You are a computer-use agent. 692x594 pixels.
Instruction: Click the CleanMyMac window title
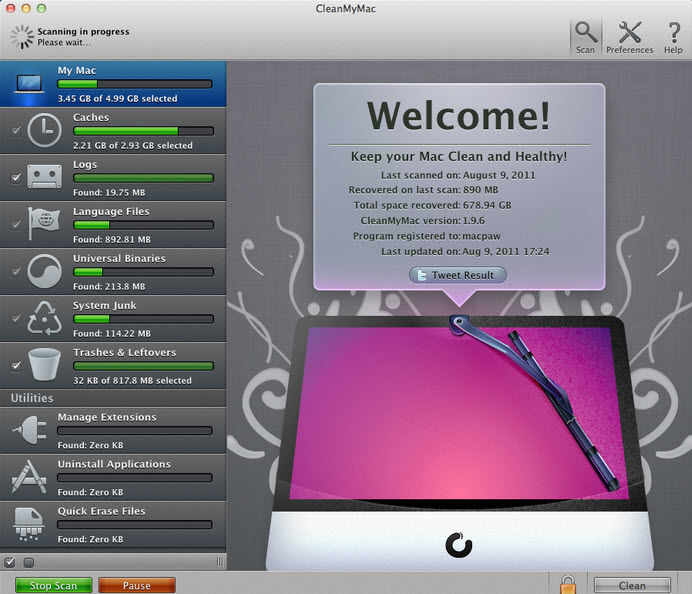pos(346,8)
